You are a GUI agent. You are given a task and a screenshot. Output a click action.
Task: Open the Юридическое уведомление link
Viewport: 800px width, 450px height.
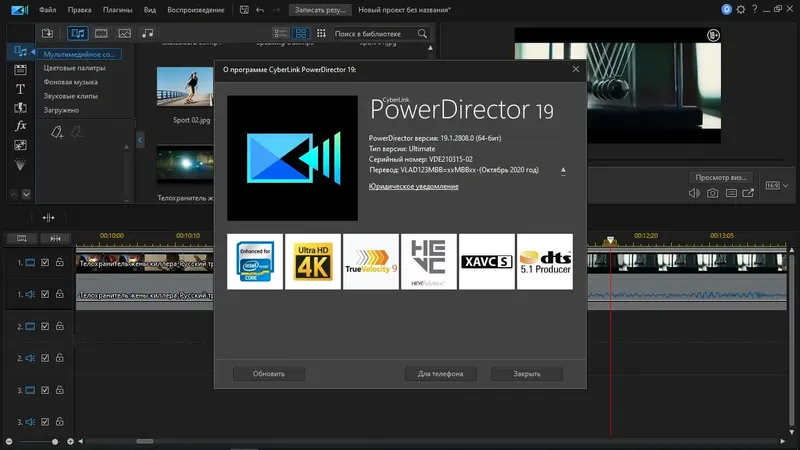coord(414,187)
